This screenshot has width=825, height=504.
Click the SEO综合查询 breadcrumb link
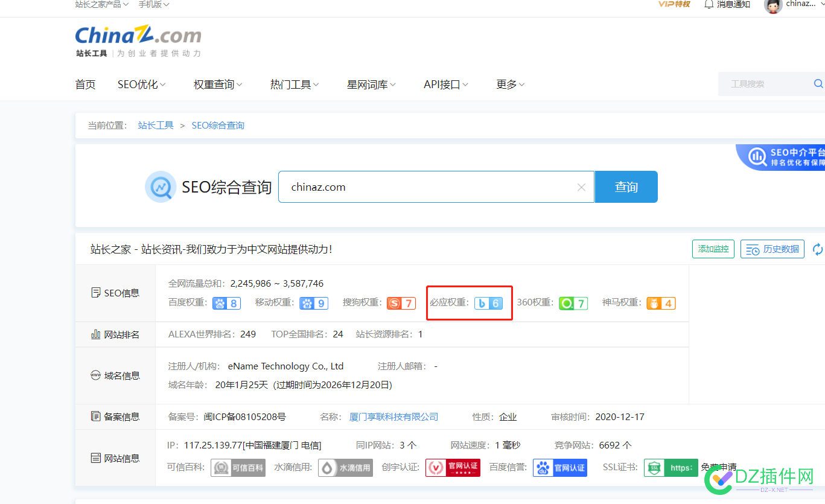218,126
